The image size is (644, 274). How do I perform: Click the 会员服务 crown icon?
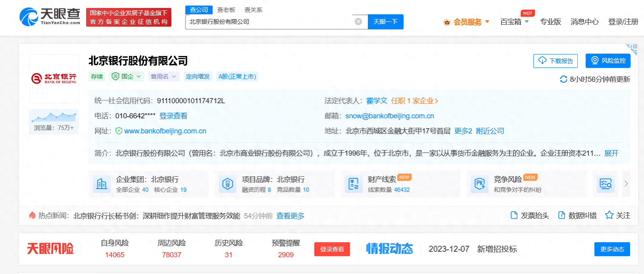point(447,22)
